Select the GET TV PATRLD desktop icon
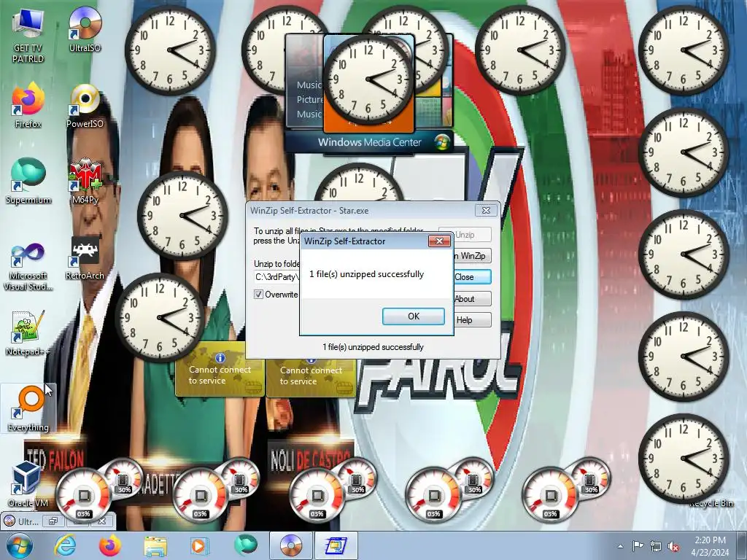 coord(28,36)
